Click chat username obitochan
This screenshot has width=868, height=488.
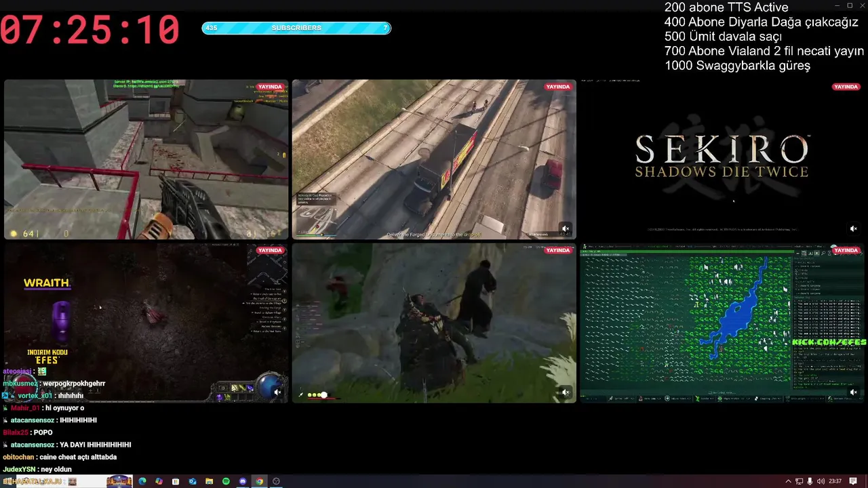click(18, 457)
